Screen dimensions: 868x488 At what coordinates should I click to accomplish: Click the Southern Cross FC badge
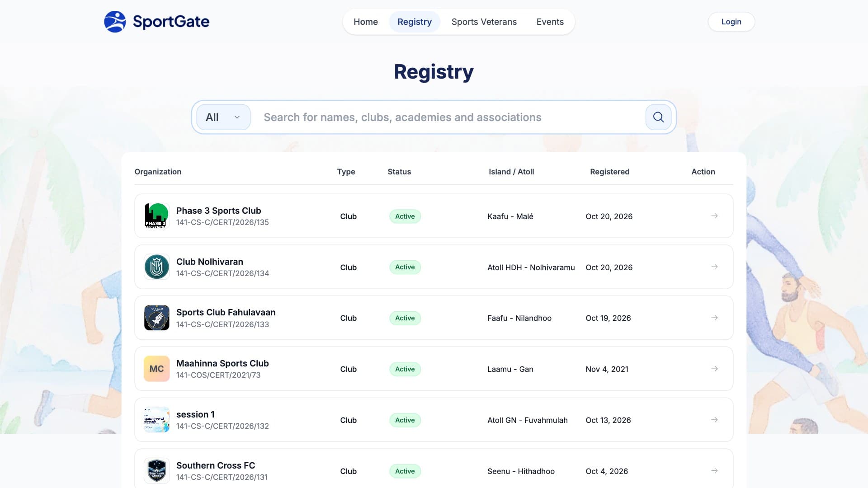(156, 471)
